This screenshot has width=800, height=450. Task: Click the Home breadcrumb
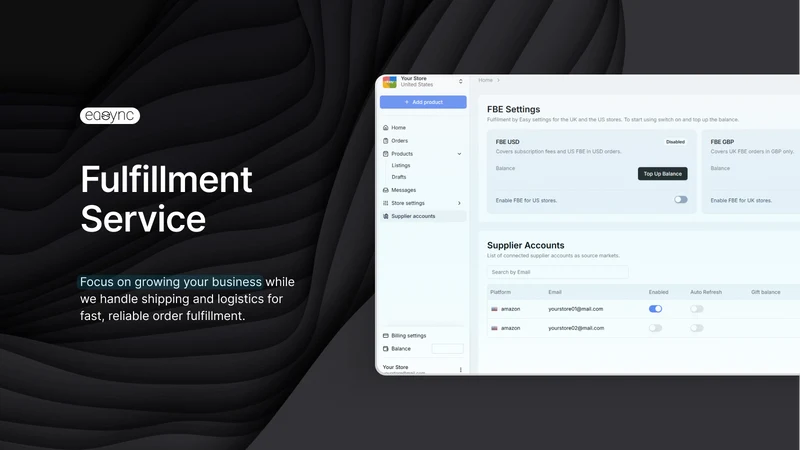pyautogui.click(x=486, y=80)
